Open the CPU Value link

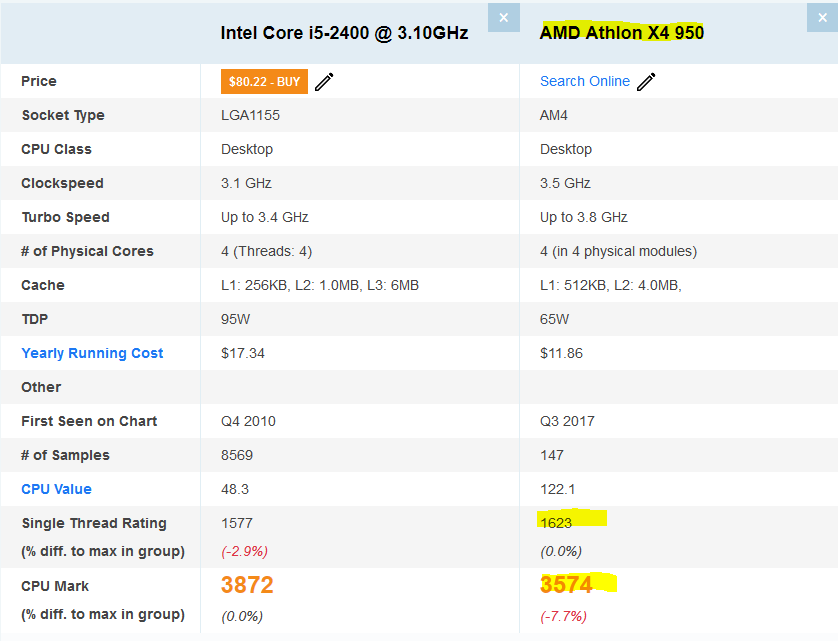(56, 489)
